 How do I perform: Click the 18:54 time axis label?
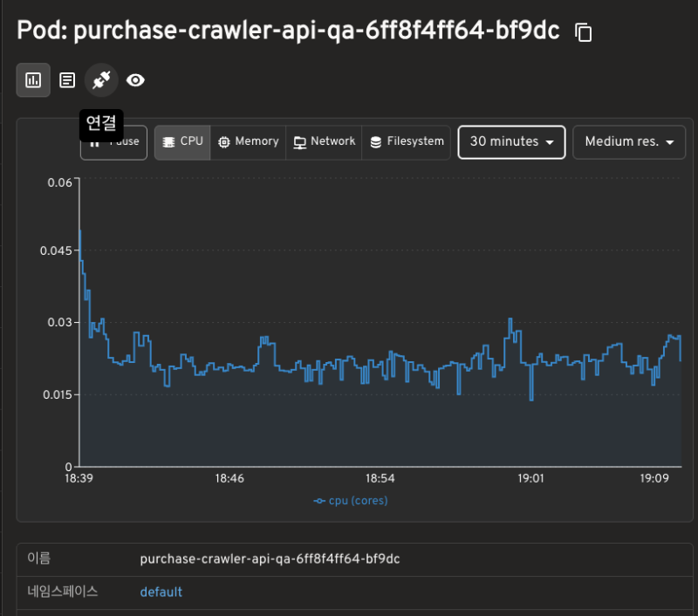[x=380, y=479]
